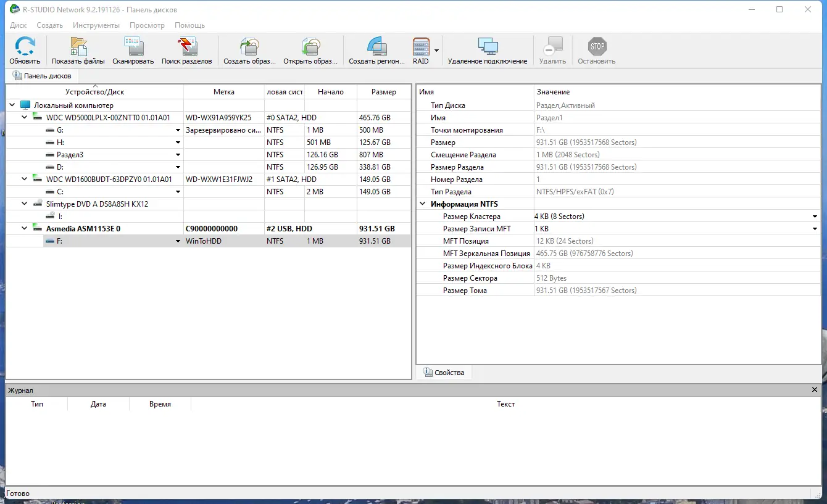
Task: Open the Просмотр menu
Action: (147, 25)
